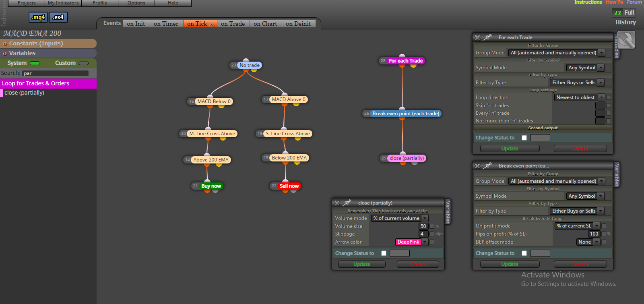Click the .mq4 export icon
Viewport: 644px width, 304px height.
point(38,17)
